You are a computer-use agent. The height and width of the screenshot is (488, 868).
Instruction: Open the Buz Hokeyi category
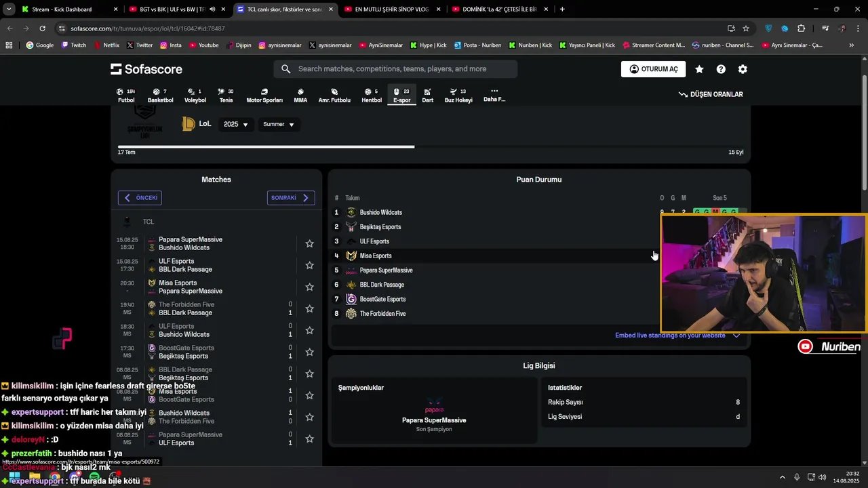point(458,96)
